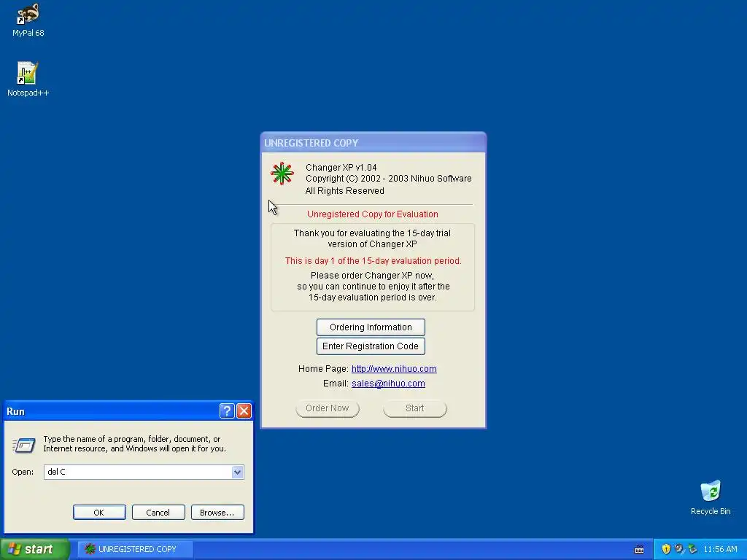Click the 'Open:' label in Run dialog
Image resolution: width=747 pixels, height=560 pixels.
click(x=23, y=472)
